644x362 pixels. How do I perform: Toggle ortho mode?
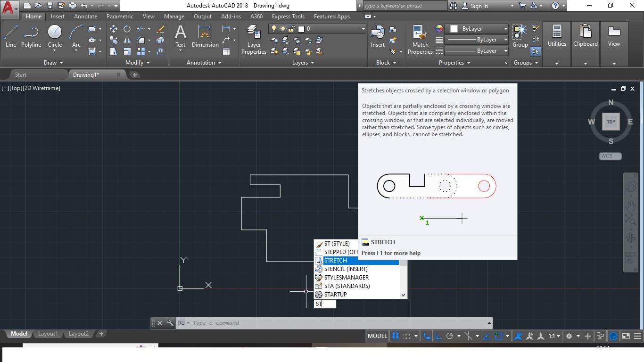pos(438,336)
